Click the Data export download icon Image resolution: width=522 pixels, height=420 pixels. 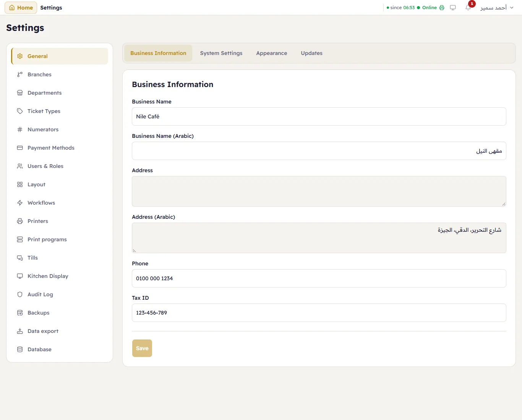coord(20,331)
